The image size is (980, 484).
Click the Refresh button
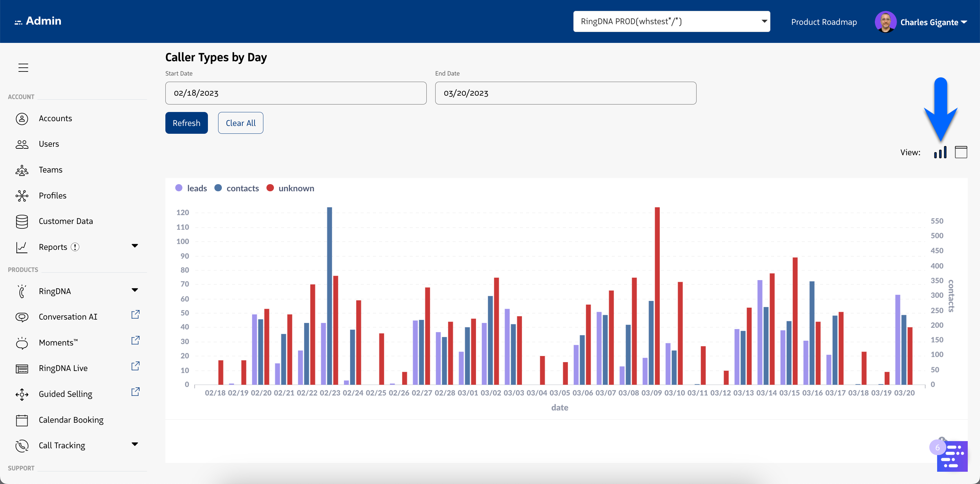pyautogui.click(x=186, y=123)
